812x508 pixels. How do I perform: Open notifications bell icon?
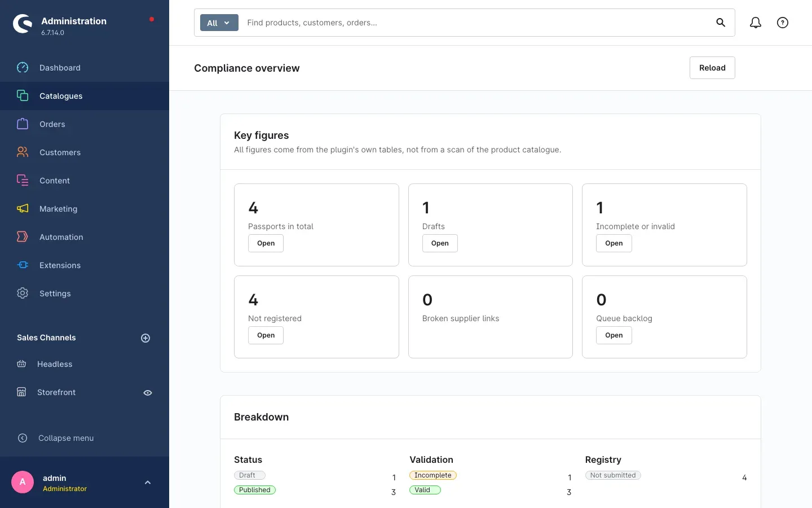pyautogui.click(x=756, y=23)
